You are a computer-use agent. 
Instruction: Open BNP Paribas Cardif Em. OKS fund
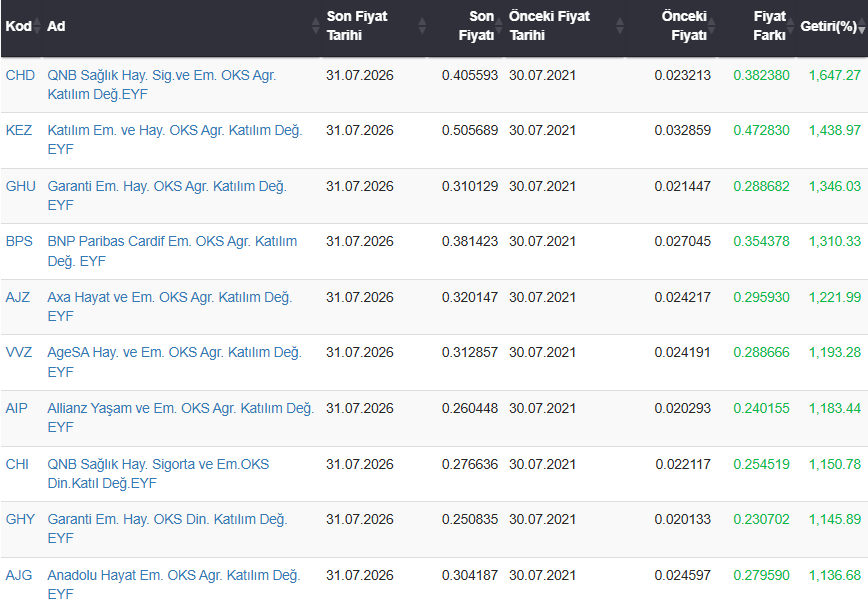pos(172,251)
